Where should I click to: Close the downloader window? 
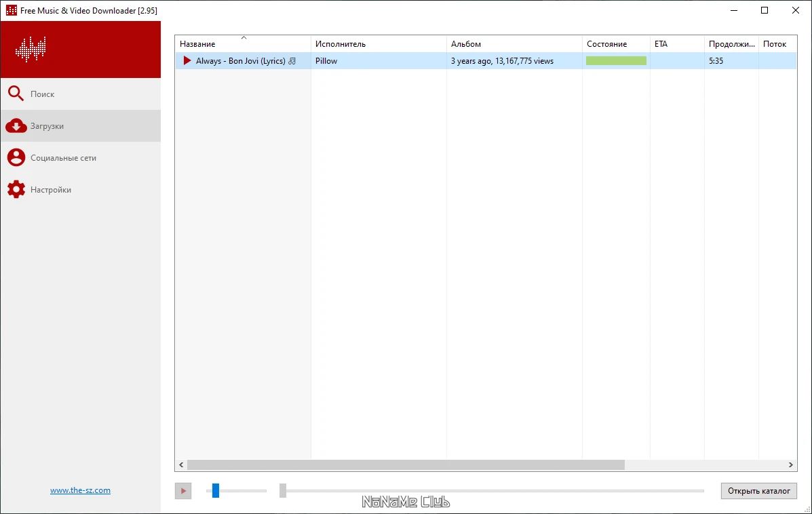pos(796,10)
